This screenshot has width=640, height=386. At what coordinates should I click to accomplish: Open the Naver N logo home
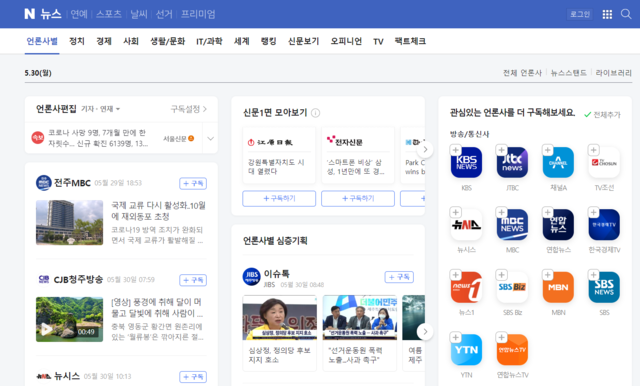click(x=29, y=14)
